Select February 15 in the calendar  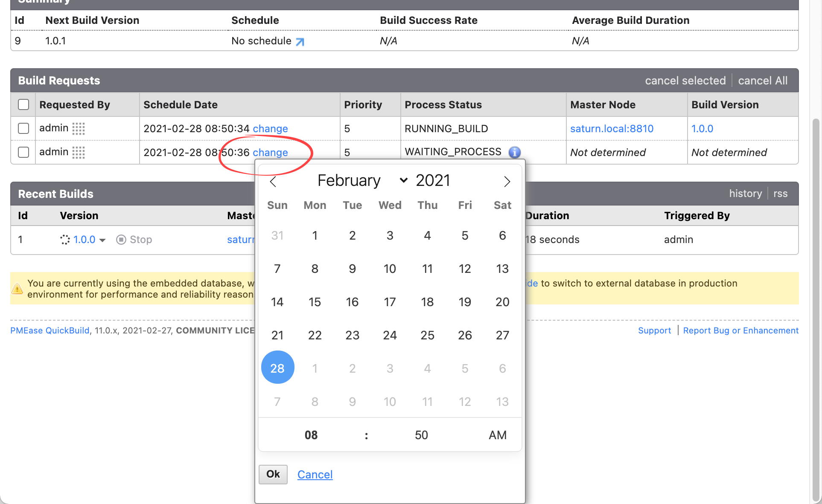(x=315, y=302)
